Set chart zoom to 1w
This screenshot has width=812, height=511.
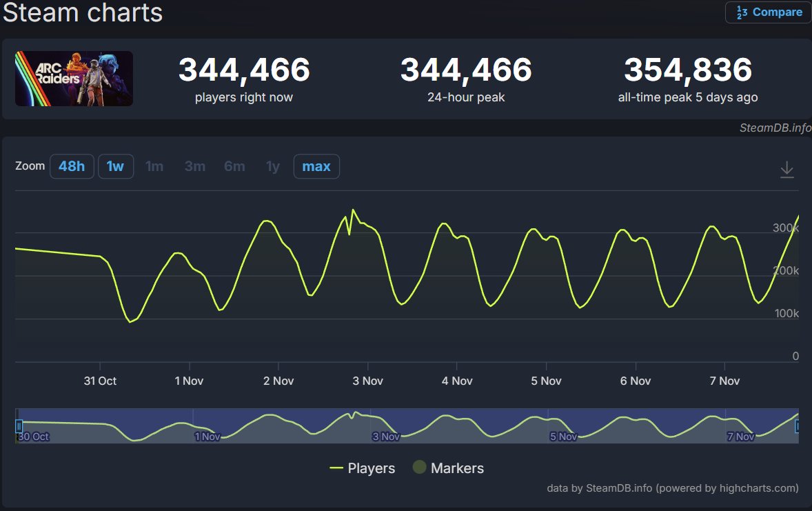coord(116,166)
